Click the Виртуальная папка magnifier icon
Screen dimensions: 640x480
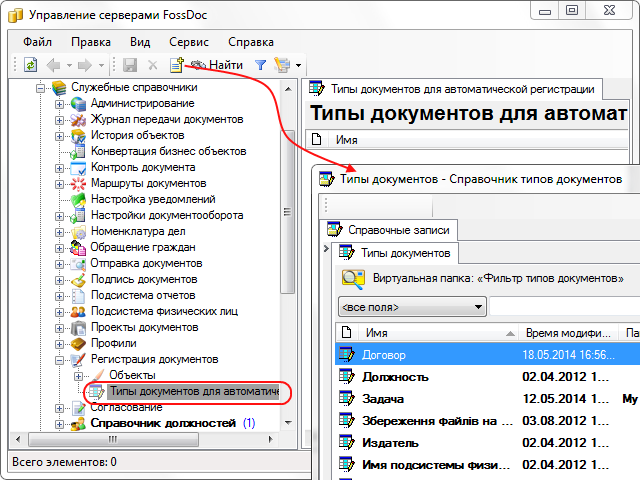[x=353, y=279]
